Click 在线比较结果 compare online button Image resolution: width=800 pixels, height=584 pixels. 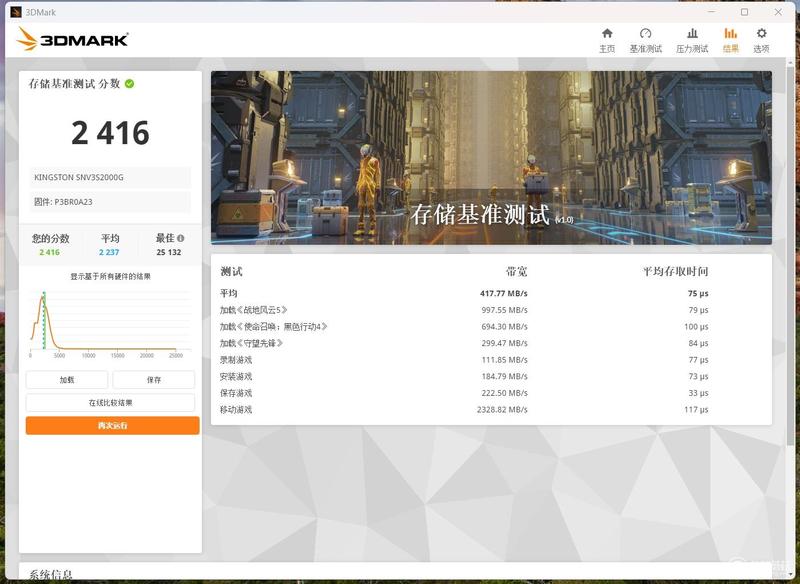110,402
